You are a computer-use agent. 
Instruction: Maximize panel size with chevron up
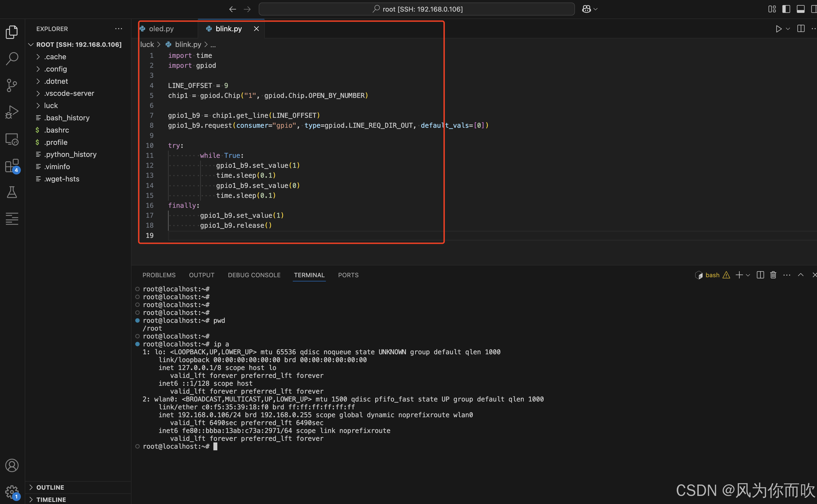coord(801,275)
